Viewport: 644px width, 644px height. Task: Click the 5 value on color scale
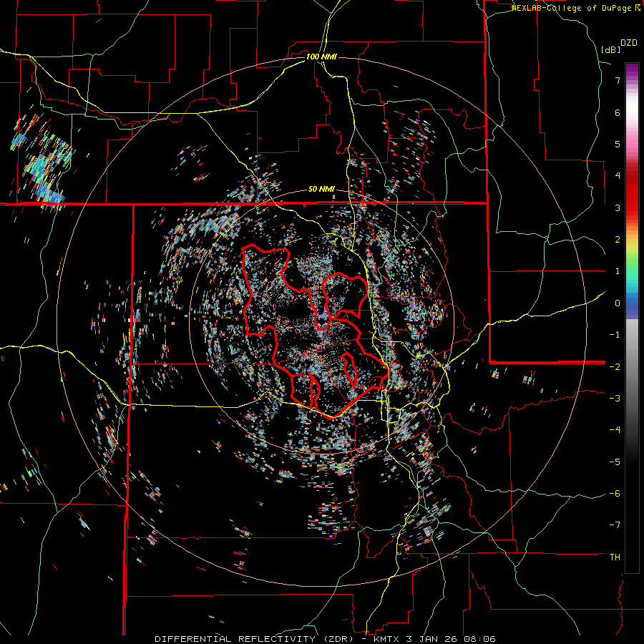pyautogui.click(x=618, y=144)
